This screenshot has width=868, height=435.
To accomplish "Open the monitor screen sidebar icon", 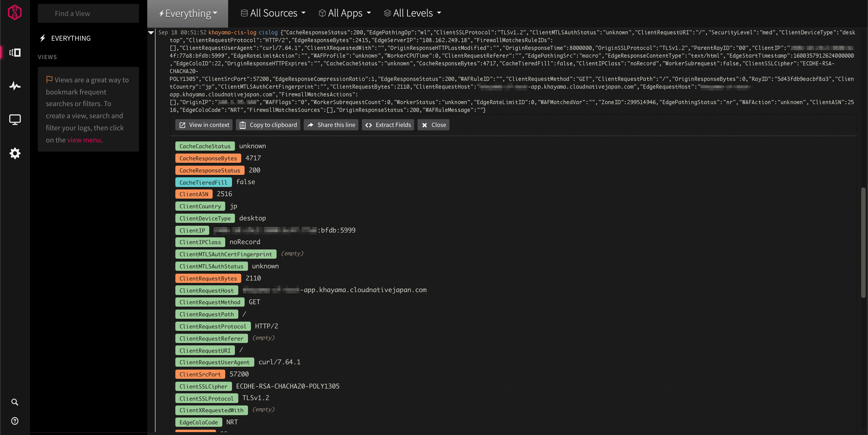I will click(15, 119).
